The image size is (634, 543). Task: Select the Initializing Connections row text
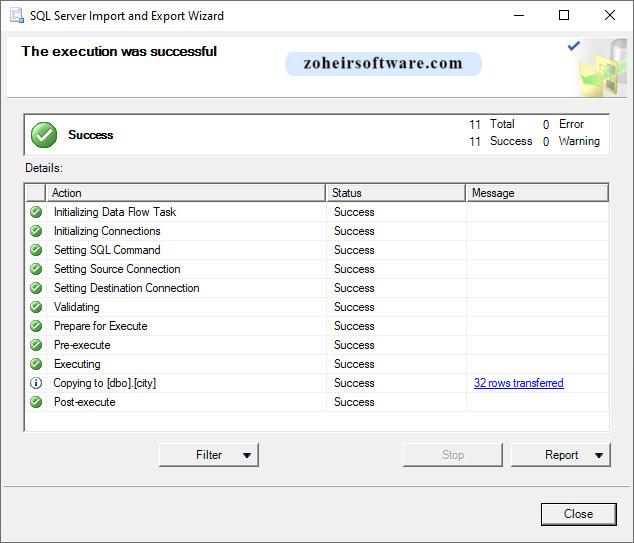[107, 231]
